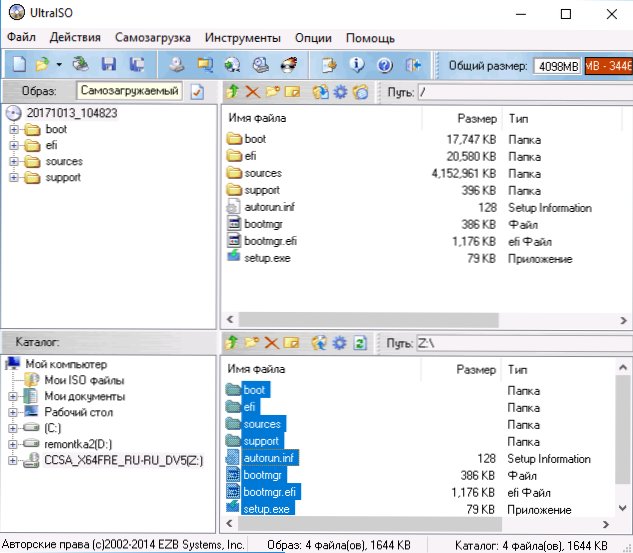Expand the (C:) drive node
633x553 pixels.
click(13, 428)
